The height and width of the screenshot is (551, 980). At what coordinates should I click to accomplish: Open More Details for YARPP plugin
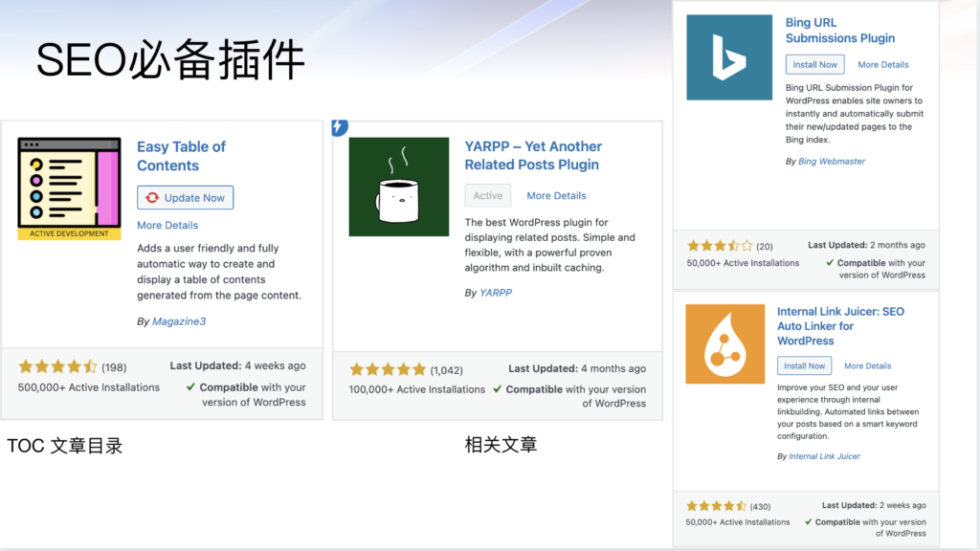click(556, 195)
